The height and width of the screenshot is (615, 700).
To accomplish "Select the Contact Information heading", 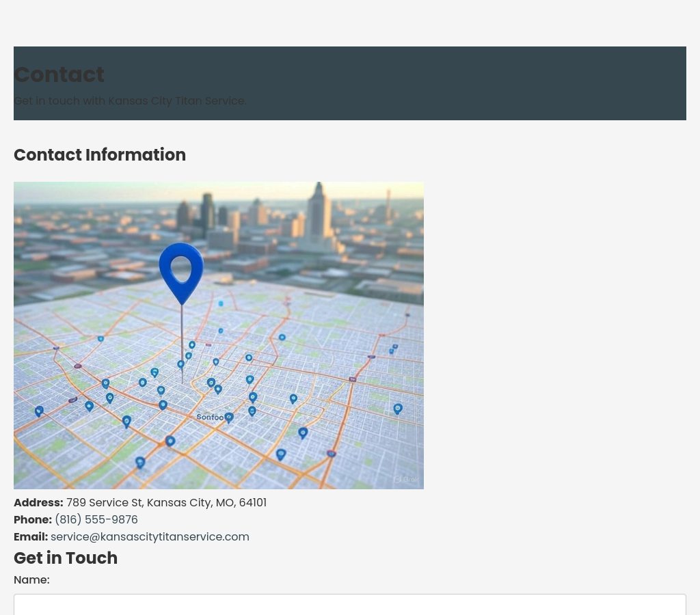I will pos(100,155).
